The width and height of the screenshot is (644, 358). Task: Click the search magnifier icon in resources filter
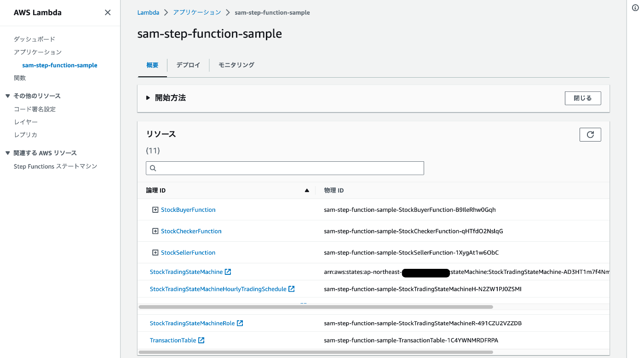coord(153,168)
